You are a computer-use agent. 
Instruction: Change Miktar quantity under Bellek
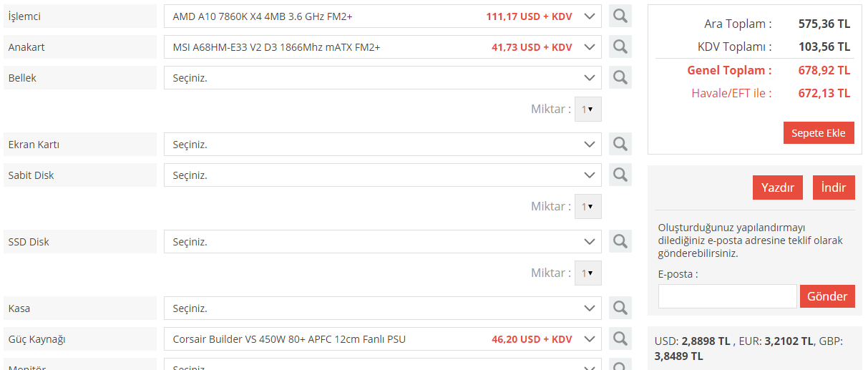(x=588, y=109)
